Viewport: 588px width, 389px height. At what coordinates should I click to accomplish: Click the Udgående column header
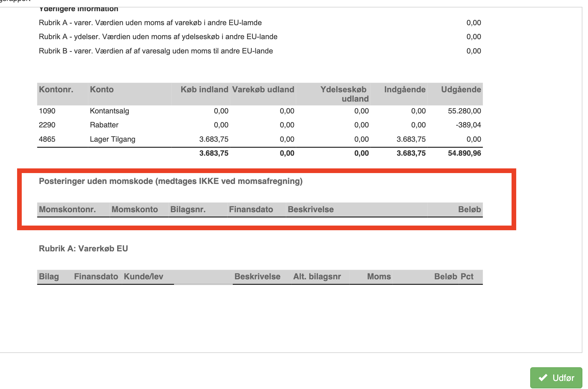(461, 89)
